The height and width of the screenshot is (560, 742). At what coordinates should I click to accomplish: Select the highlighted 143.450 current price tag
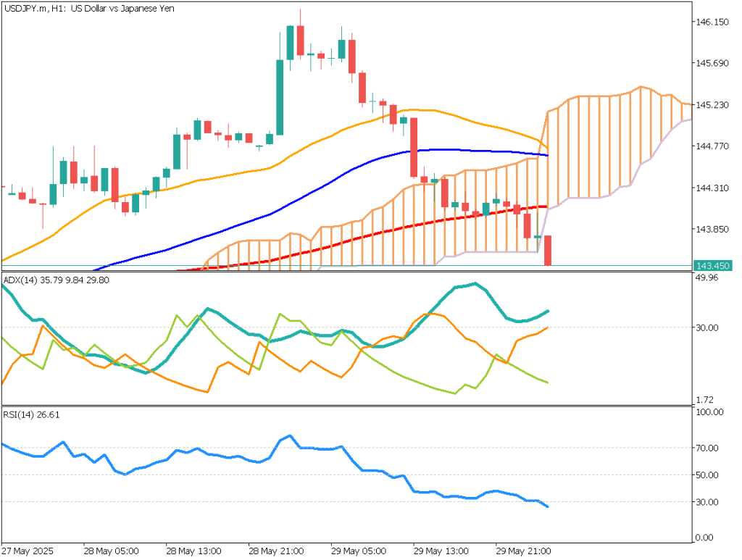(x=712, y=265)
